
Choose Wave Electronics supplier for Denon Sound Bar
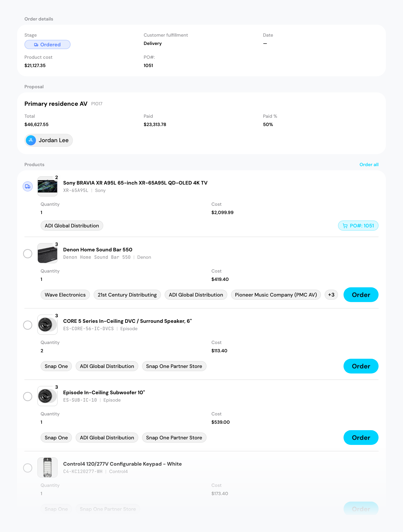(65, 295)
